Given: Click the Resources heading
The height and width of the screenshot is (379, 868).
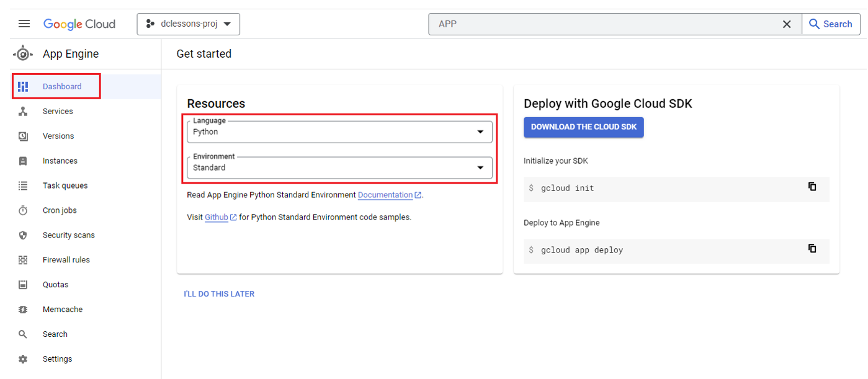Looking at the screenshot, I should 216,104.
